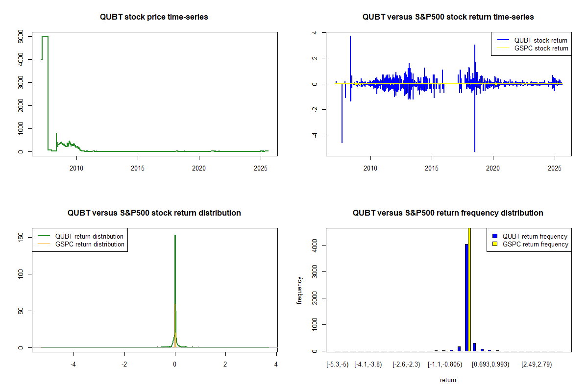Click the "frequency" y-axis label
The image size is (588, 392).
pos(299,291)
